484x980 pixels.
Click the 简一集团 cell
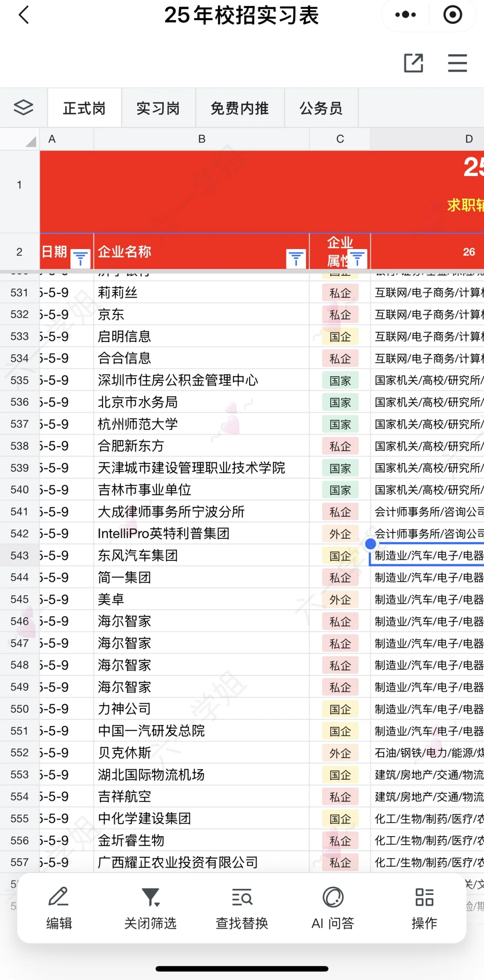coord(202,578)
